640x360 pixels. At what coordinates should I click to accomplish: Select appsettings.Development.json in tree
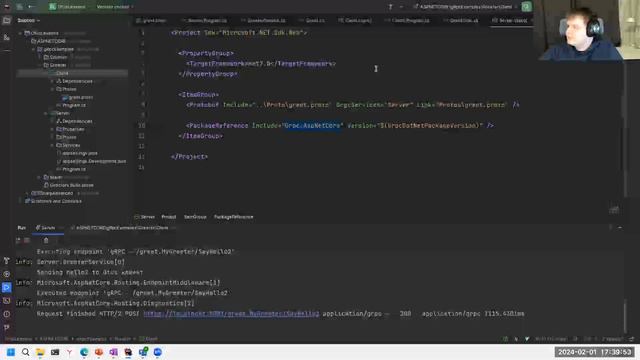91,161
